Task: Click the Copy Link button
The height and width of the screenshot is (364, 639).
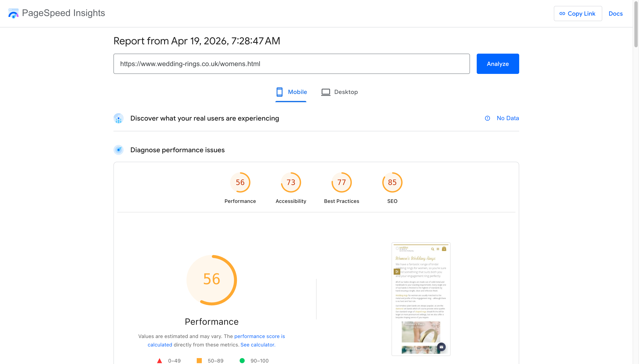Action: click(x=578, y=14)
